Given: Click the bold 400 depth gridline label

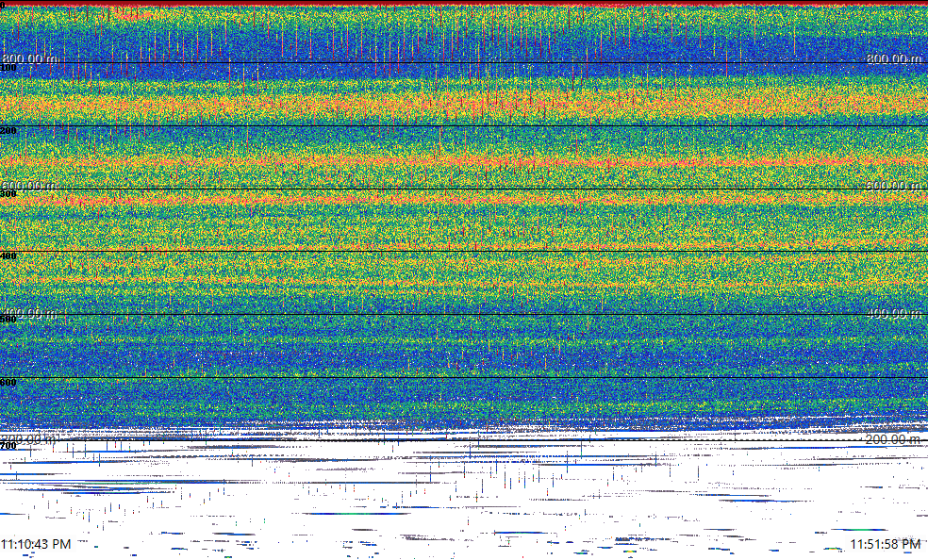Looking at the screenshot, I should pyautogui.click(x=8, y=256).
